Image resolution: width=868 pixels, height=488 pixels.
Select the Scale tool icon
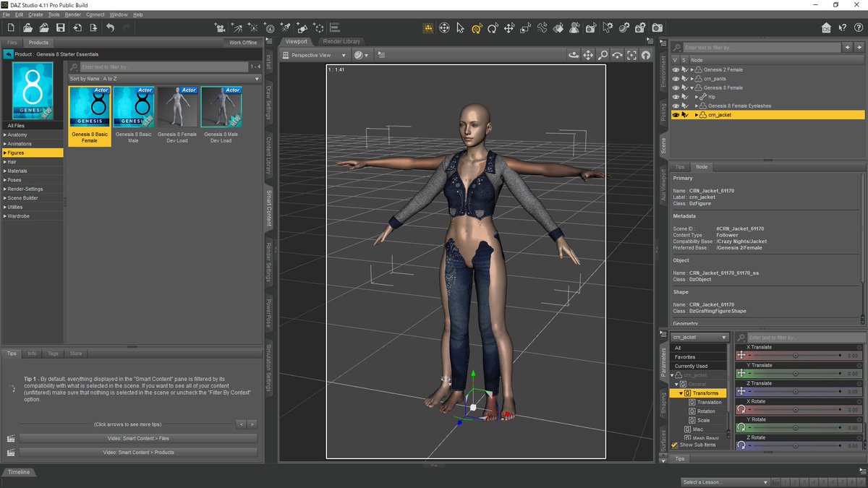tap(526, 27)
